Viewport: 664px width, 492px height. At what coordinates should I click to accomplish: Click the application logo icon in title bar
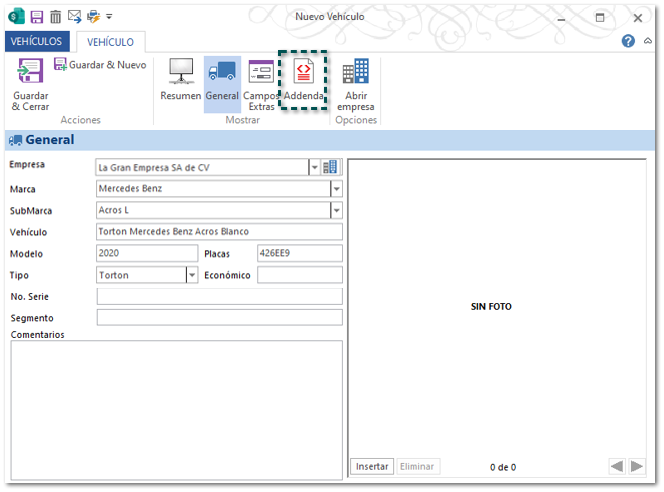click(x=17, y=17)
